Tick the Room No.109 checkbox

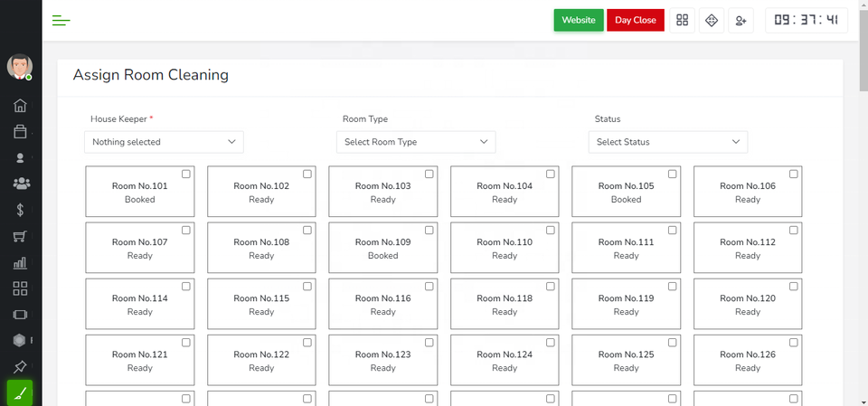[x=429, y=230]
